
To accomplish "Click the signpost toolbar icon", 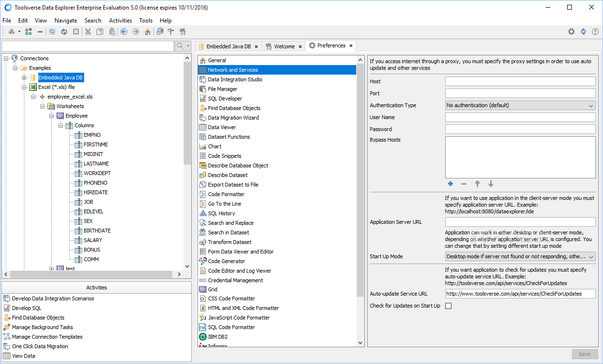I will coord(171,32).
